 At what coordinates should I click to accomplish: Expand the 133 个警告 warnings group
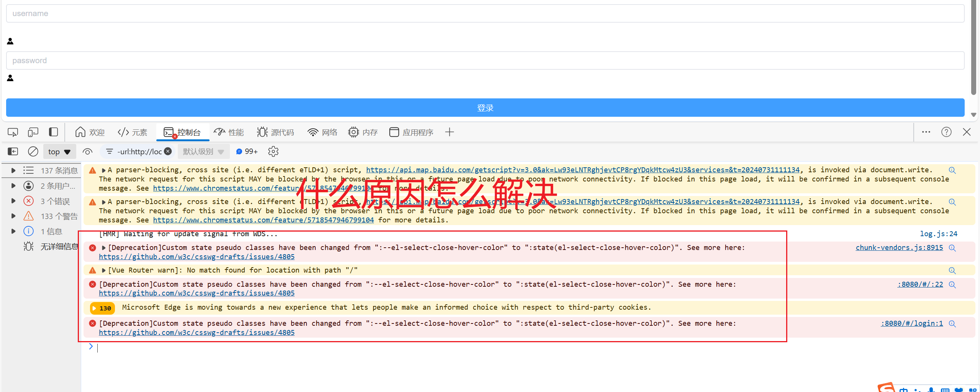pos(13,216)
